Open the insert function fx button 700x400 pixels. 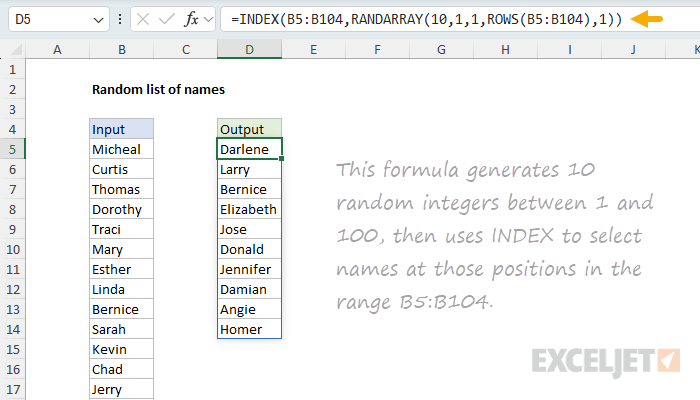(191, 19)
